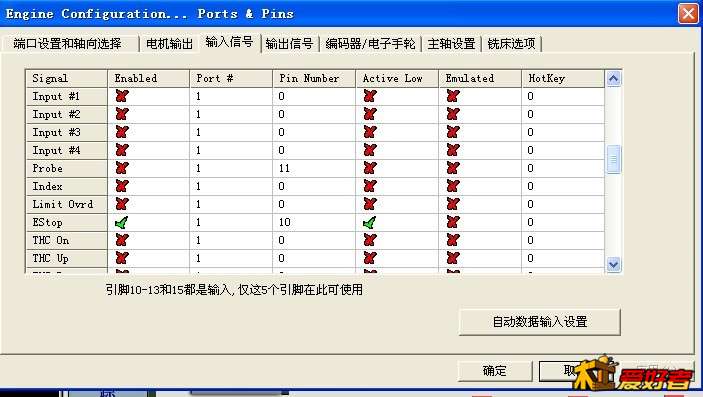Turn off EStop Active Low green check
Viewport: 703px width, 397px height.
tap(369, 222)
